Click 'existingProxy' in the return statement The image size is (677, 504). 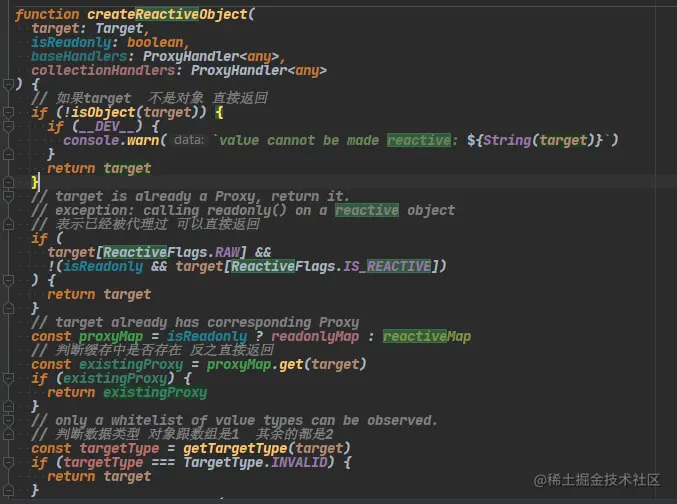coord(155,393)
